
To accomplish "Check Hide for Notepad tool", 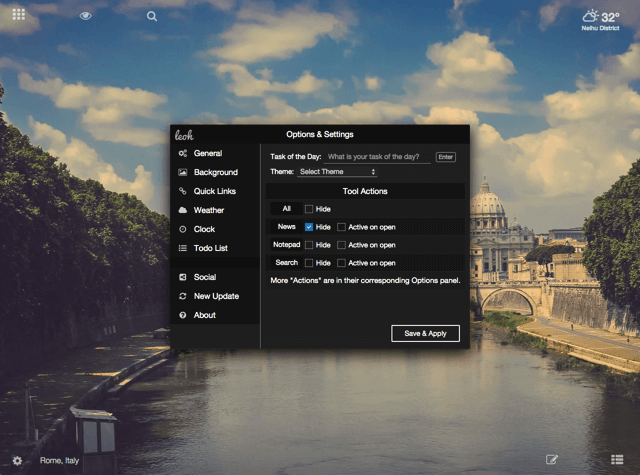I will point(309,245).
